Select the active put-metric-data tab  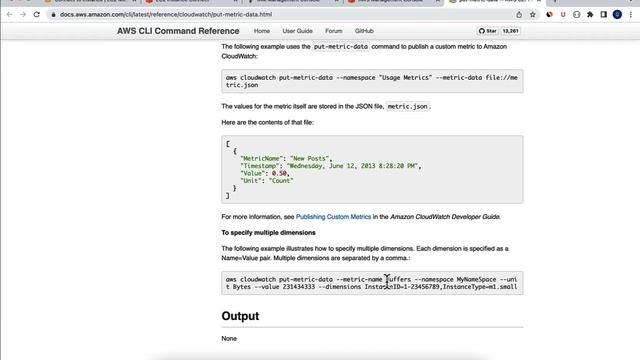point(495,2)
